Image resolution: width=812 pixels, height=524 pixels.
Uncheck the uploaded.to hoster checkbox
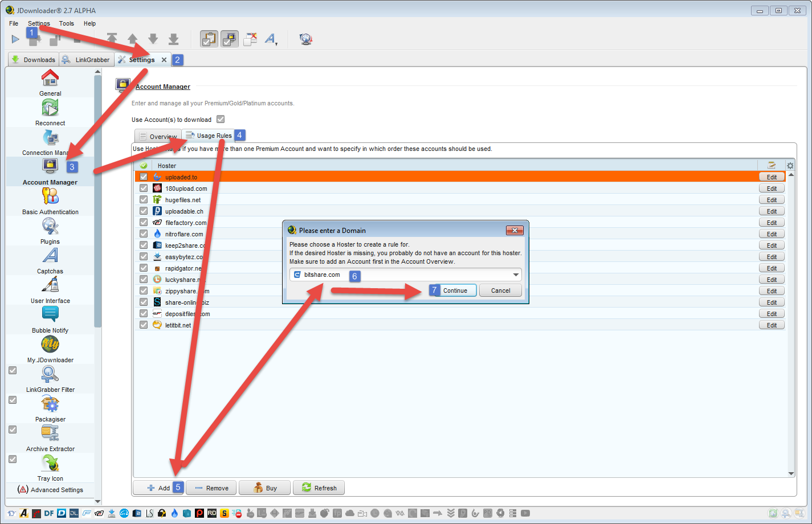(x=144, y=177)
